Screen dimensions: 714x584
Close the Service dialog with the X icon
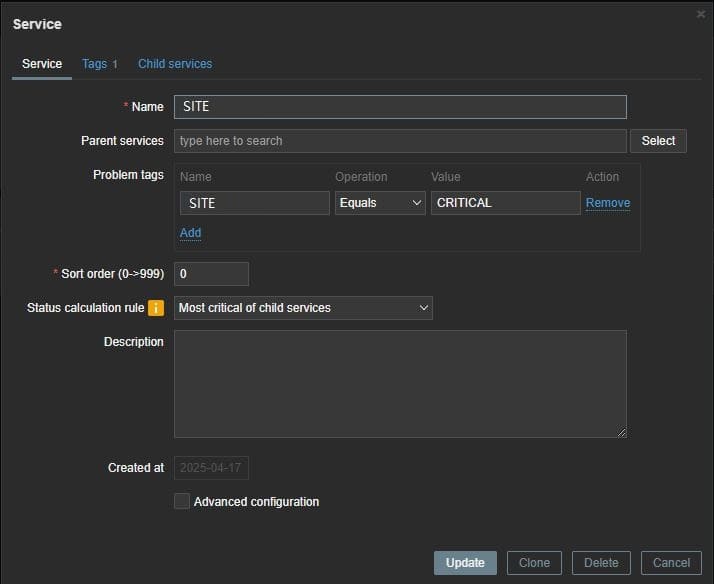click(x=700, y=14)
